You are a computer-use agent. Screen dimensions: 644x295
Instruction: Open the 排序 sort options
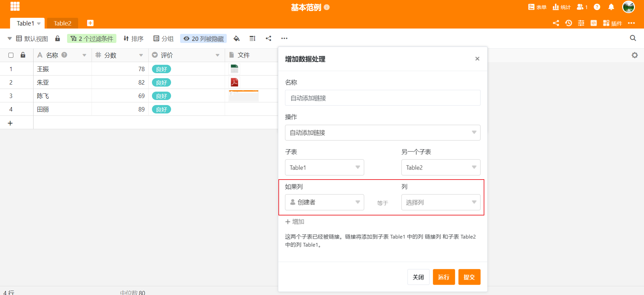[133, 39]
